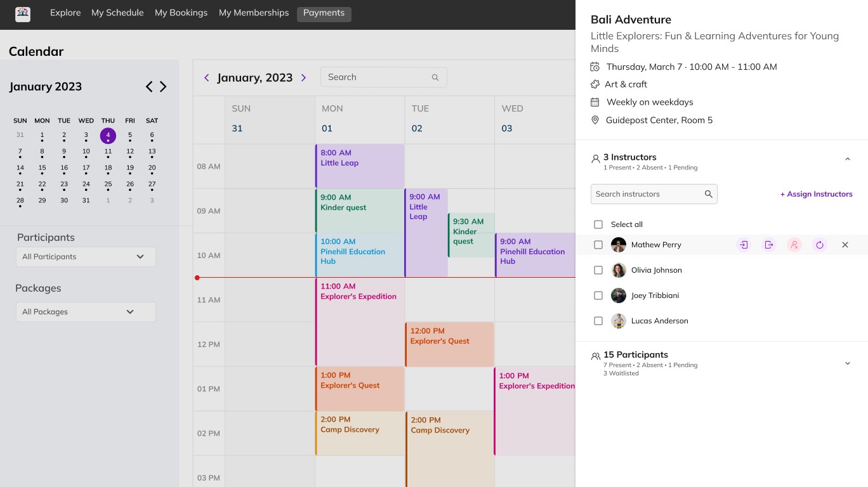Click Mathew Perry's avatar
Screen dimensions: 868x487
619,245
